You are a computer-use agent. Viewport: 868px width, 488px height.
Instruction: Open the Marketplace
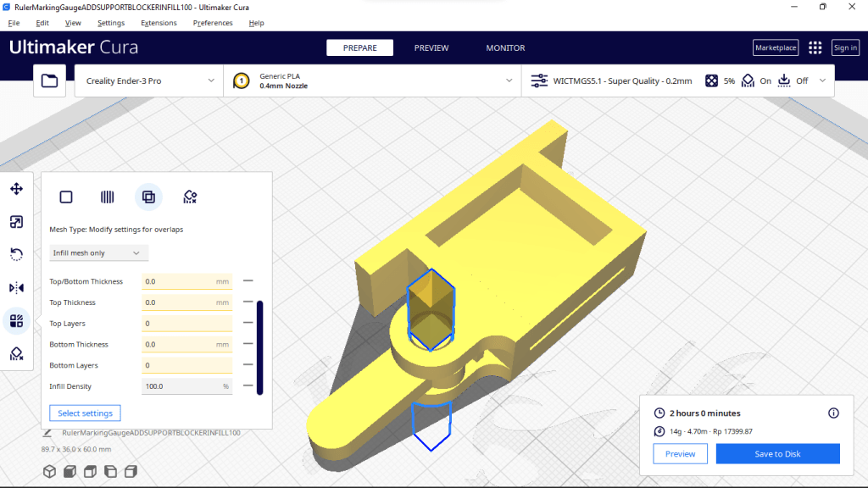point(776,47)
